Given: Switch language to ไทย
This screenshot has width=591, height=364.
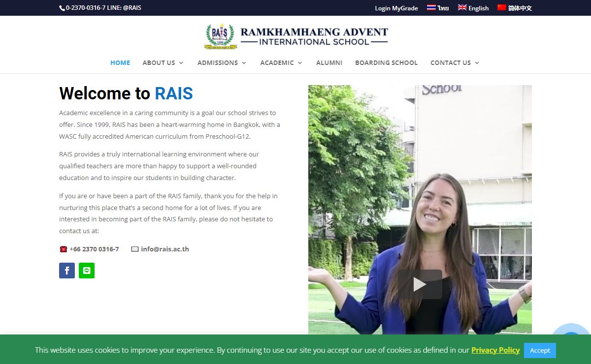Looking at the screenshot, I should 443,8.
